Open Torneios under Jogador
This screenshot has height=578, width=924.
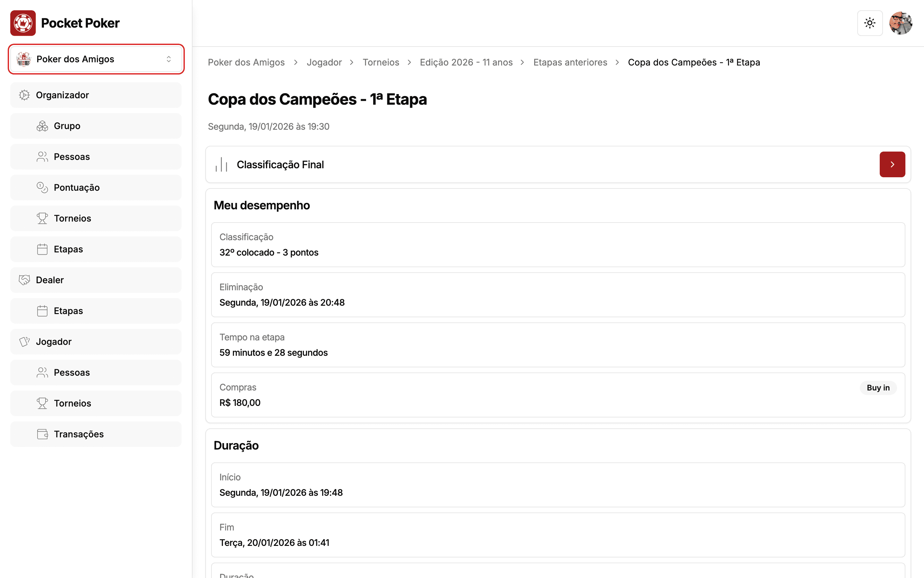(96, 403)
